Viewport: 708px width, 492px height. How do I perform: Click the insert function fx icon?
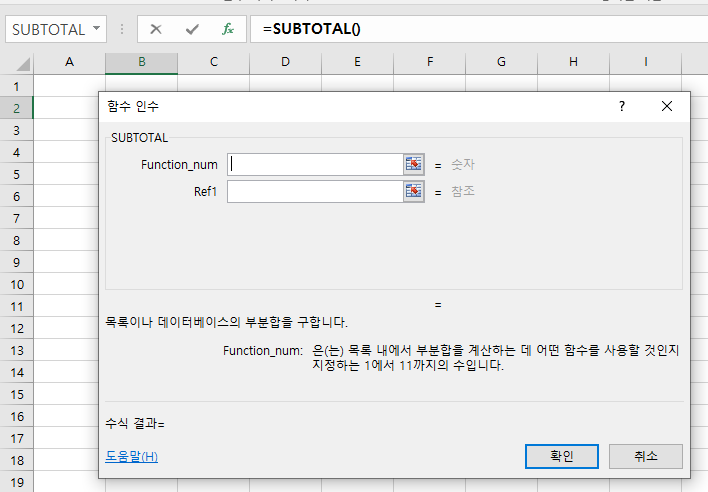tap(228, 29)
